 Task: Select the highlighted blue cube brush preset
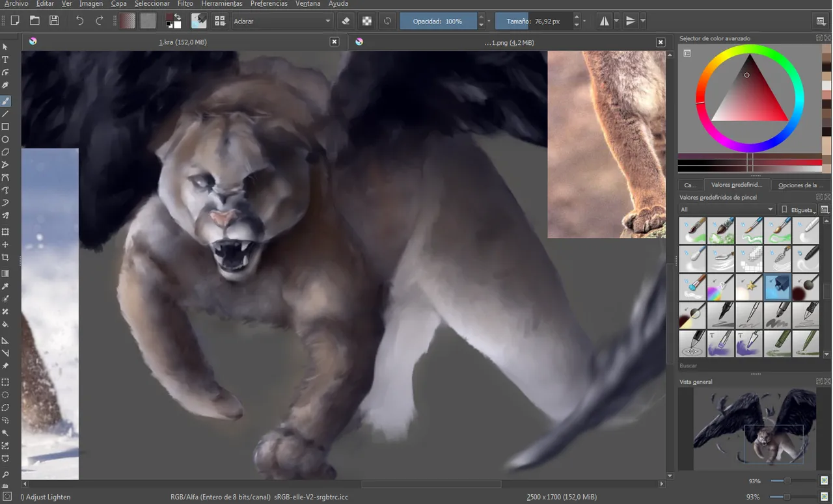point(777,287)
